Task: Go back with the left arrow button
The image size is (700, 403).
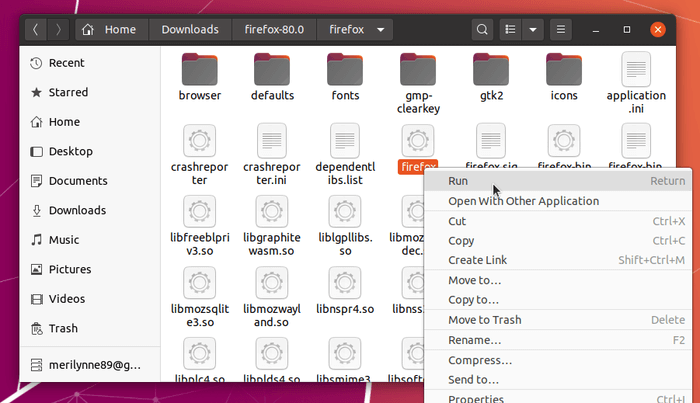Action: tap(36, 30)
